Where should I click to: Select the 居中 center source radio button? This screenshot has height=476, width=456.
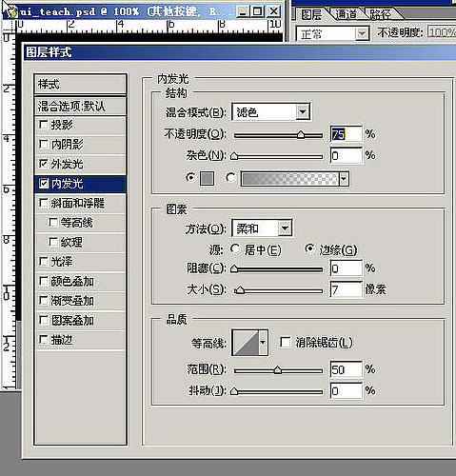pos(235,249)
